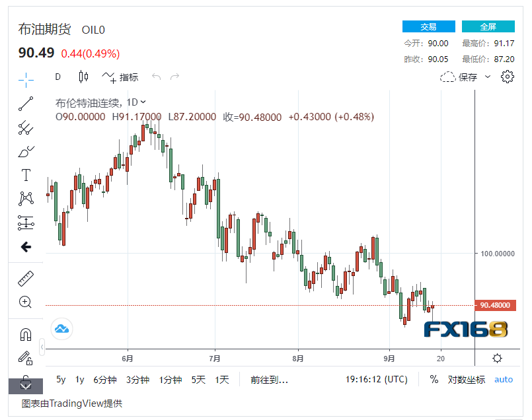
Task: Select the 6分钟 timeframe
Action: [105, 379]
